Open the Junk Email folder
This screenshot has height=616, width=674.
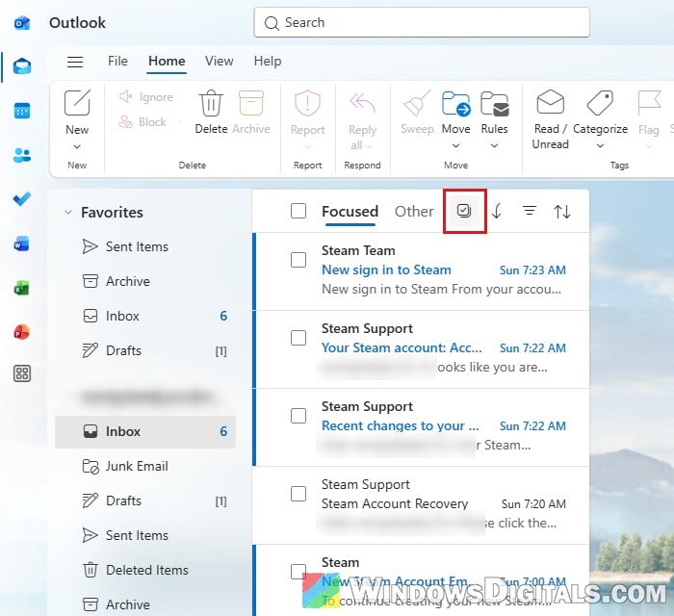[145, 466]
